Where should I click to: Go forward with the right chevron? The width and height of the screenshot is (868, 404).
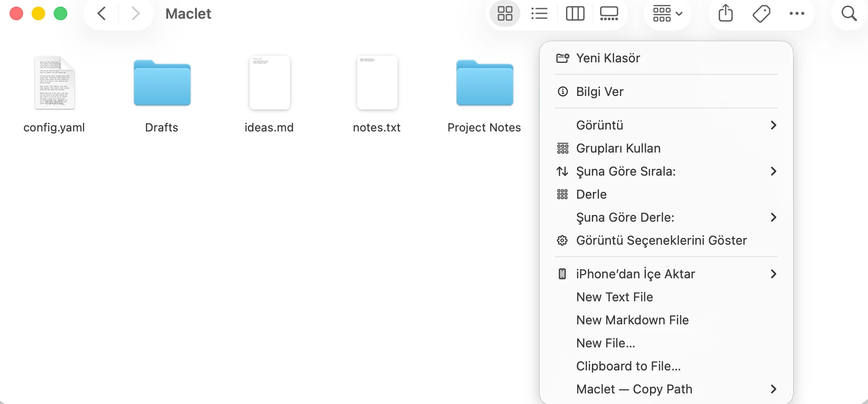click(136, 13)
